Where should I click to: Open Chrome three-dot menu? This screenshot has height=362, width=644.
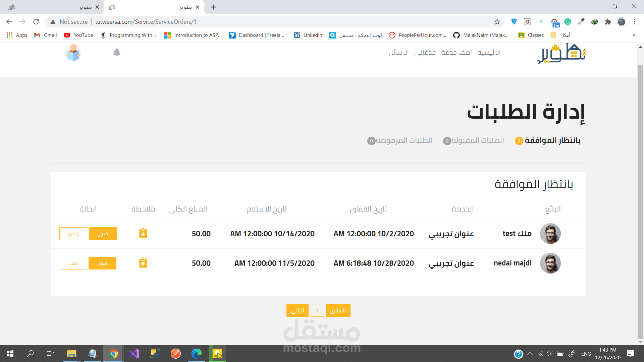[x=635, y=22]
